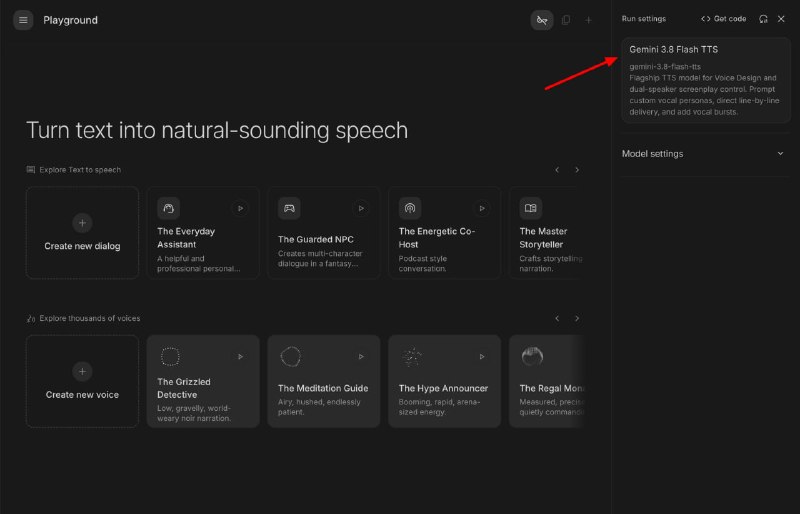Play The Hype Announcer voice preview
The height and width of the screenshot is (514, 800).
[x=482, y=357]
